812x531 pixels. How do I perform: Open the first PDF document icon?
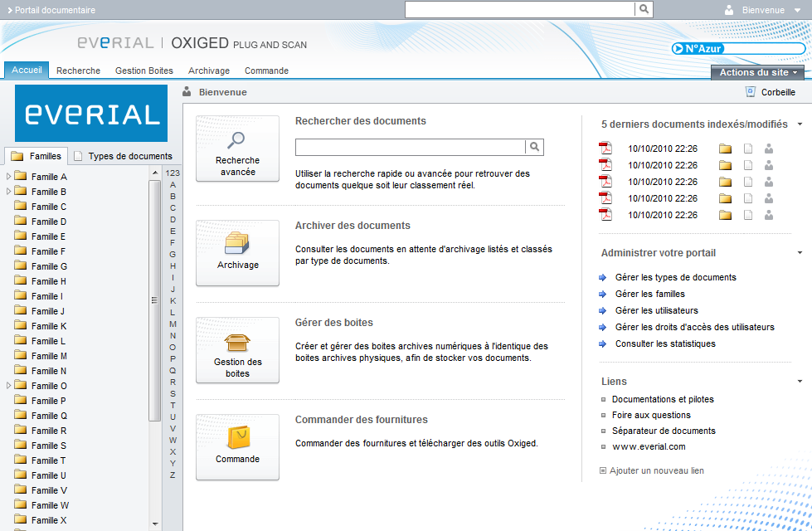click(x=605, y=149)
